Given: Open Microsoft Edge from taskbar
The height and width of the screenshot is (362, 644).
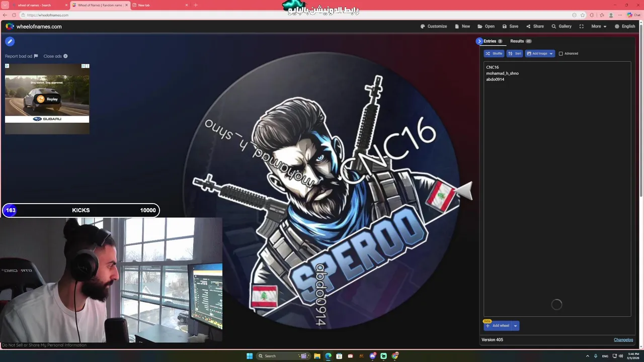Looking at the screenshot, I should [328, 356].
